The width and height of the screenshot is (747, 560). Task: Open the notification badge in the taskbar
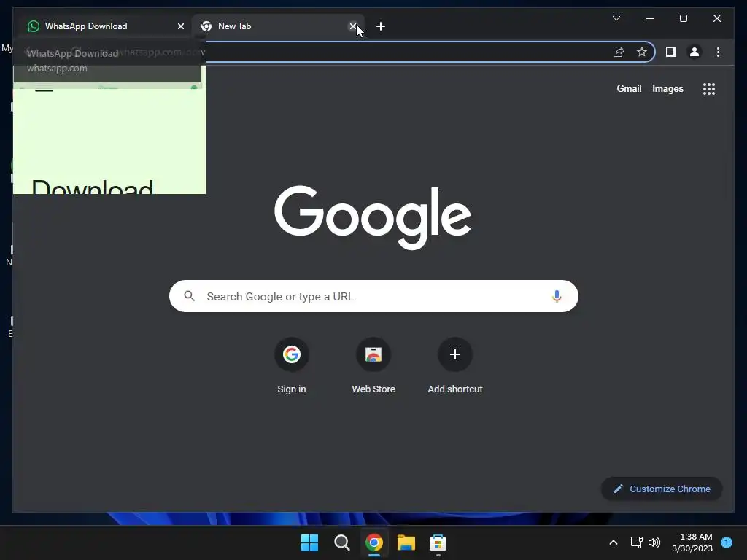[x=727, y=542]
